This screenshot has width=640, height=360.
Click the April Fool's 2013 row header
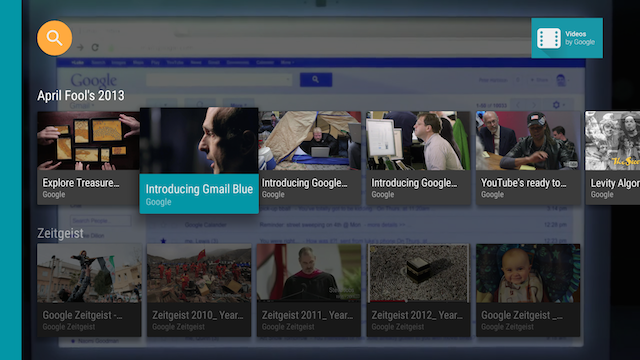[81, 96]
